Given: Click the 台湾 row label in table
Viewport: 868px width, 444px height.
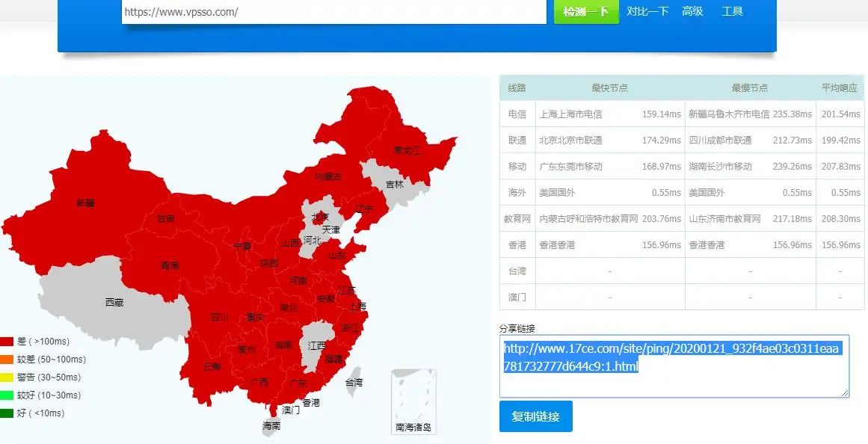Looking at the screenshot, I should pos(517,271).
